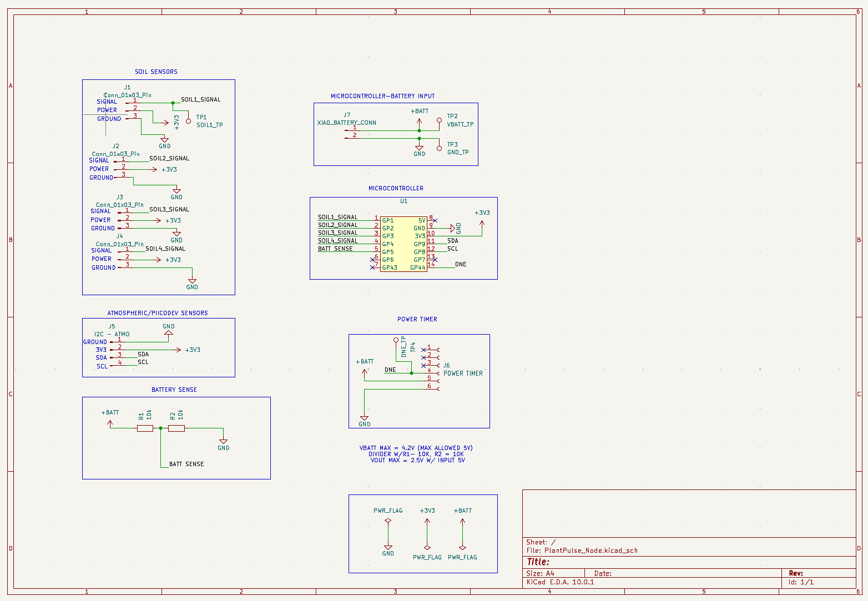Click the PWR_FLAG diamond under +3V3

[x=427, y=548]
